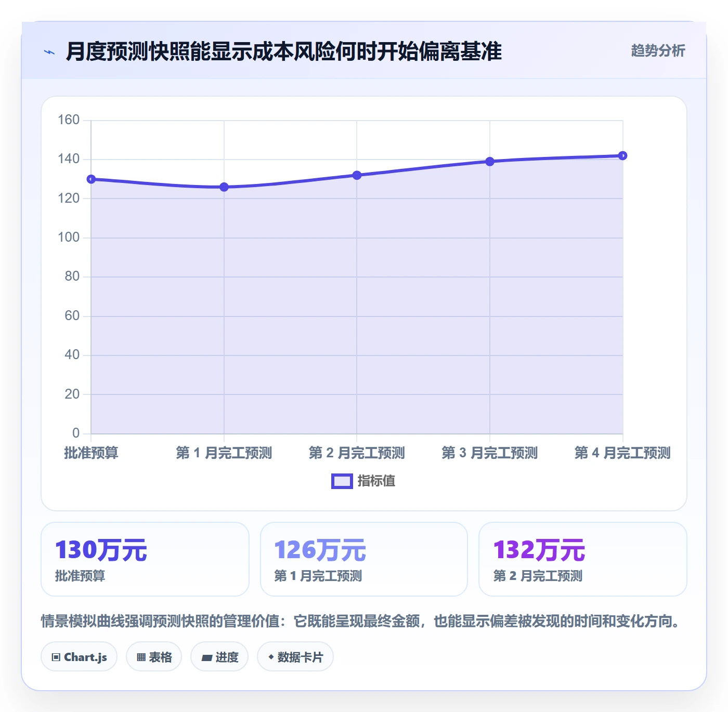Click the 第 2 月完工预测 label under 132万元

(x=538, y=576)
